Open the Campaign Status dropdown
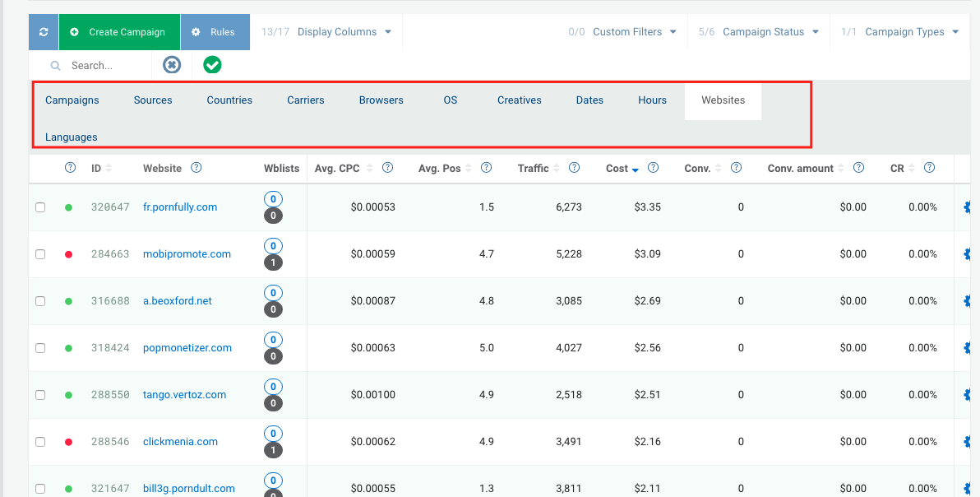 (x=764, y=31)
